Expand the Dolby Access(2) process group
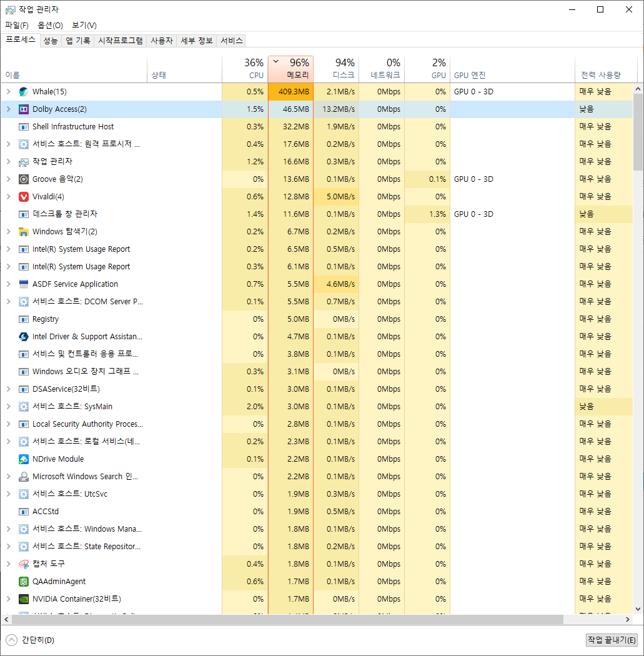 click(x=8, y=109)
